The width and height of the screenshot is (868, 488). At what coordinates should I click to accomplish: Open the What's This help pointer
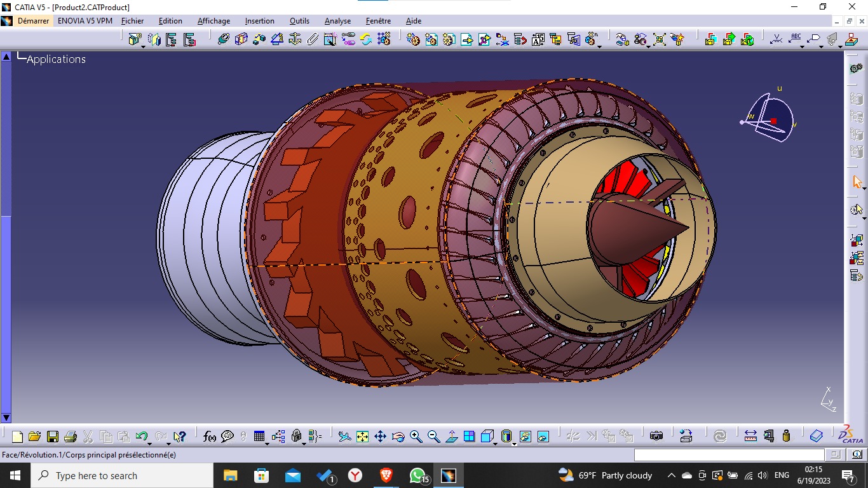pyautogui.click(x=179, y=437)
